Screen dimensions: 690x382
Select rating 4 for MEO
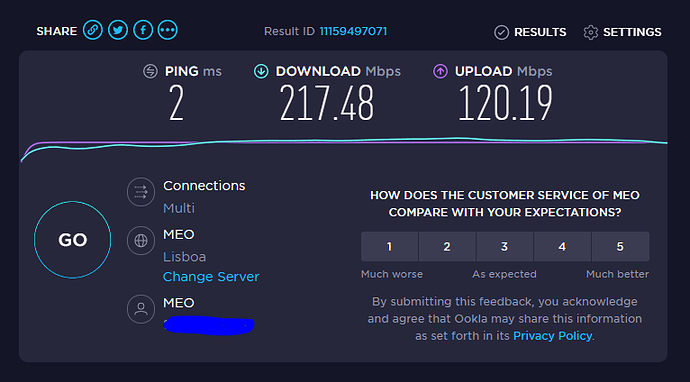(x=562, y=246)
